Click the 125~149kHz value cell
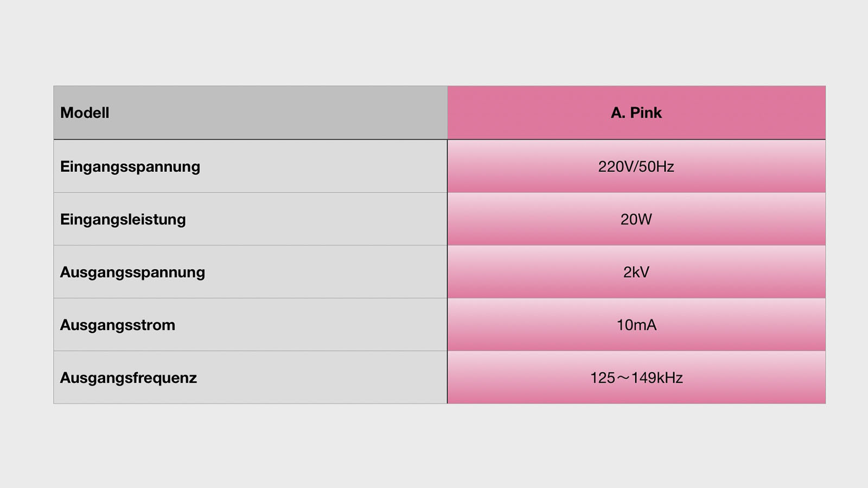 [x=636, y=377]
